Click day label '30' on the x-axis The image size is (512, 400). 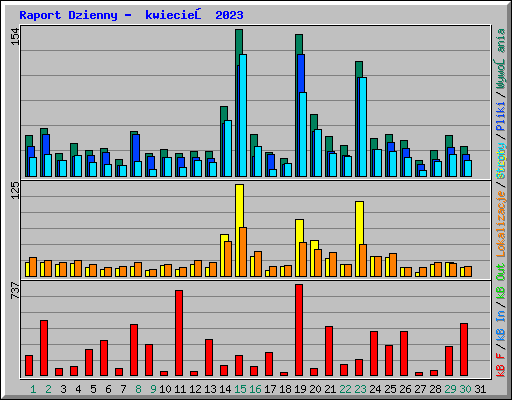point(465,389)
